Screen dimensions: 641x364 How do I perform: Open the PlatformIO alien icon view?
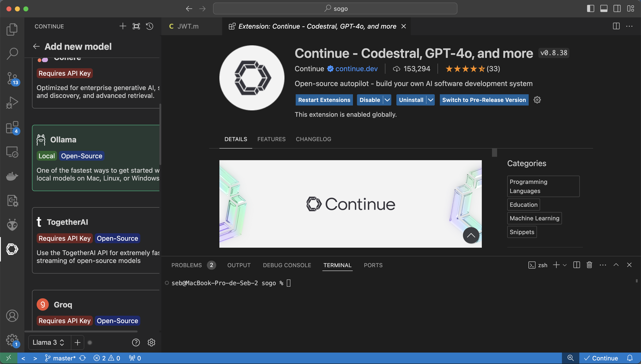coord(12,225)
